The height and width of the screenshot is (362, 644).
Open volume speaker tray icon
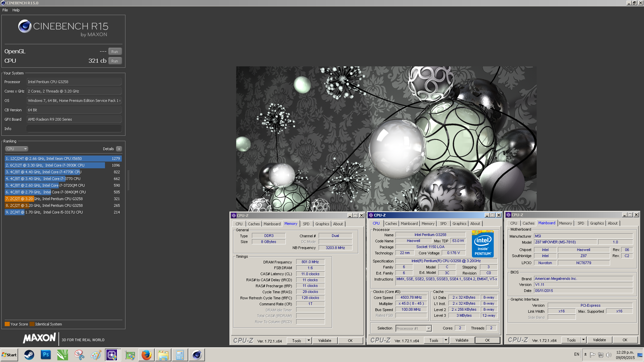[x=608, y=355]
